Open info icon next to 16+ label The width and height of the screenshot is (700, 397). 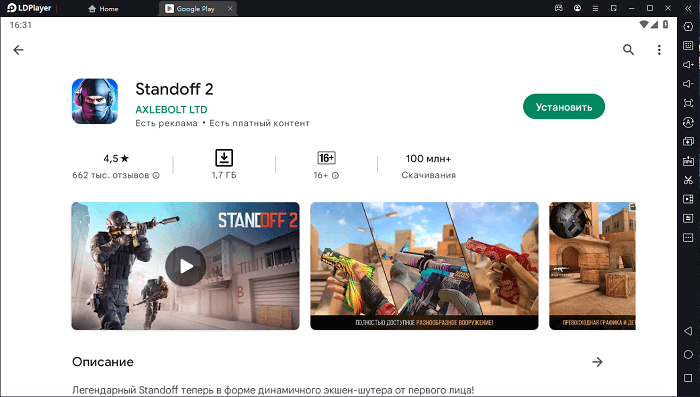335,176
